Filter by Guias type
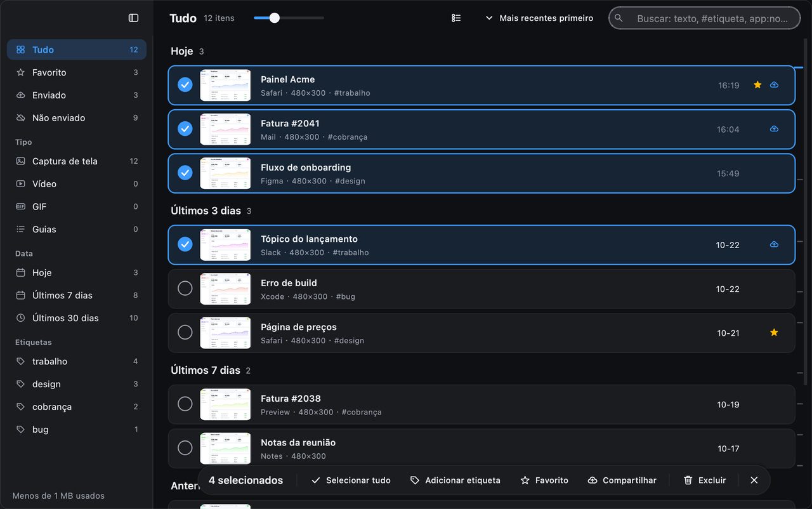 coord(77,230)
